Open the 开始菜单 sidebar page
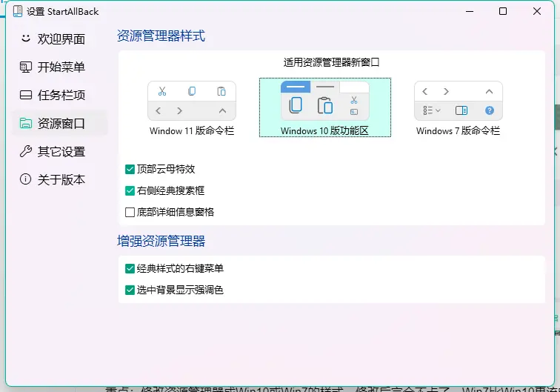 60,67
